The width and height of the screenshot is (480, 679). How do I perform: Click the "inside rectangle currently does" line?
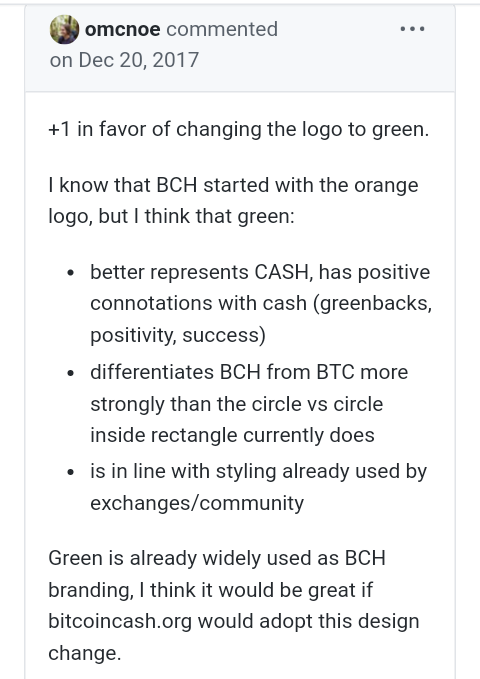[232, 435]
